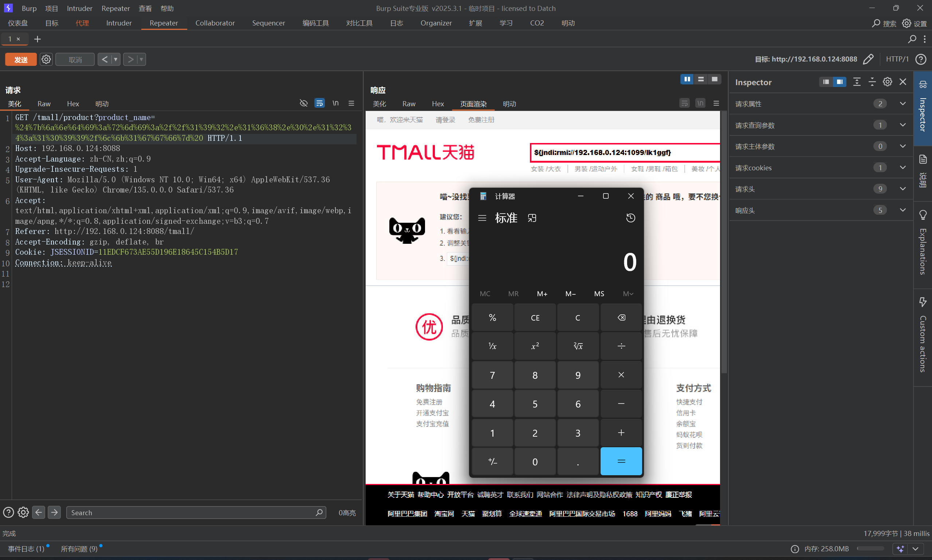932x560 pixels.
Task: Click the Burp AI sparkle icon
Action: 900,549
